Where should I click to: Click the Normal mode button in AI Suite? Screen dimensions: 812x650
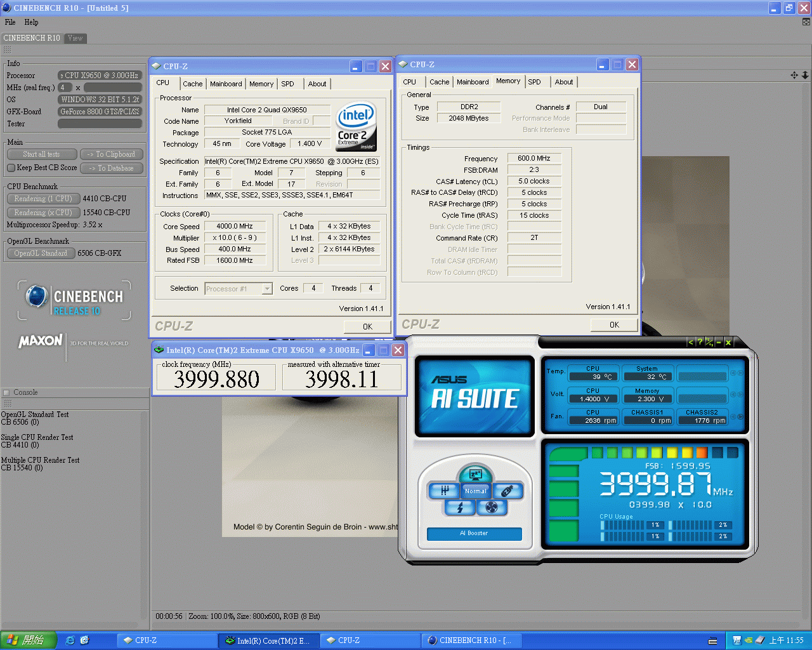[x=475, y=491]
